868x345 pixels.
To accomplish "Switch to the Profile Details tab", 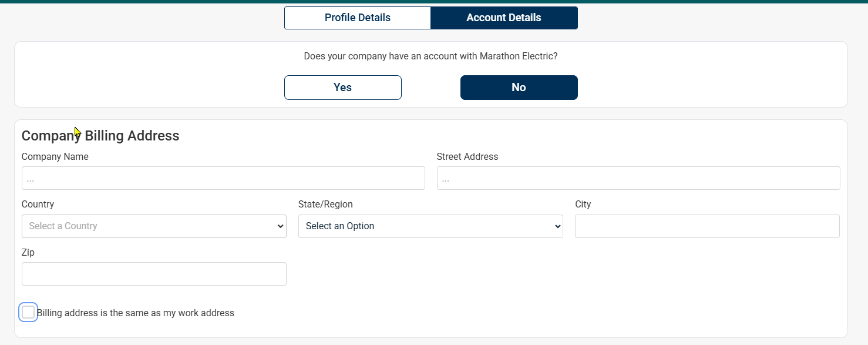I will coord(357,18).
